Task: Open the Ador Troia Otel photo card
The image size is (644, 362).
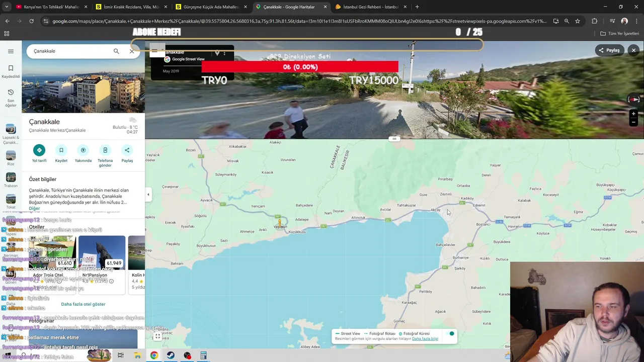Action: click(52, 253)
